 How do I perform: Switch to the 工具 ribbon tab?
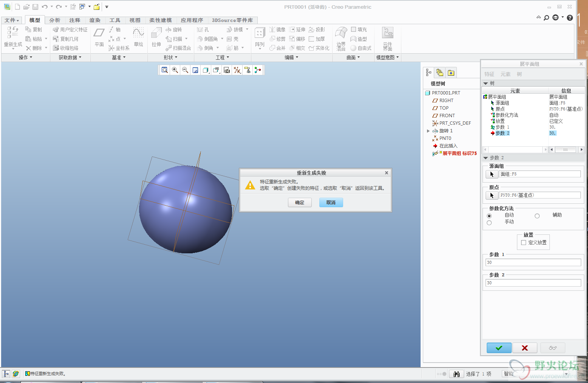[115, 20]
